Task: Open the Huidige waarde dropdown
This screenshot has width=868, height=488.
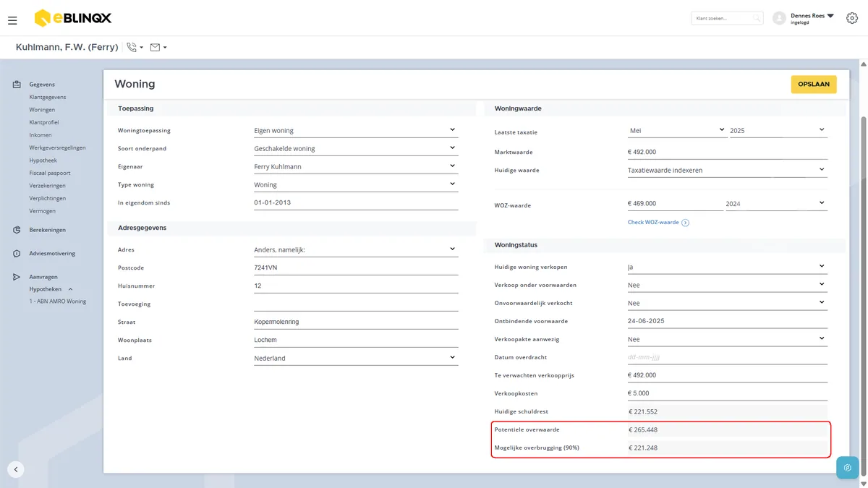Action: (x=727, y=171)
